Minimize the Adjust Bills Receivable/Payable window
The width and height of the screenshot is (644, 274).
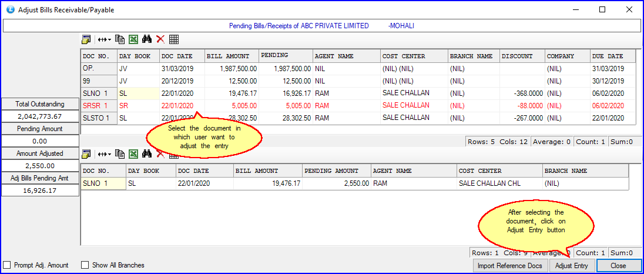click(576, 10)
